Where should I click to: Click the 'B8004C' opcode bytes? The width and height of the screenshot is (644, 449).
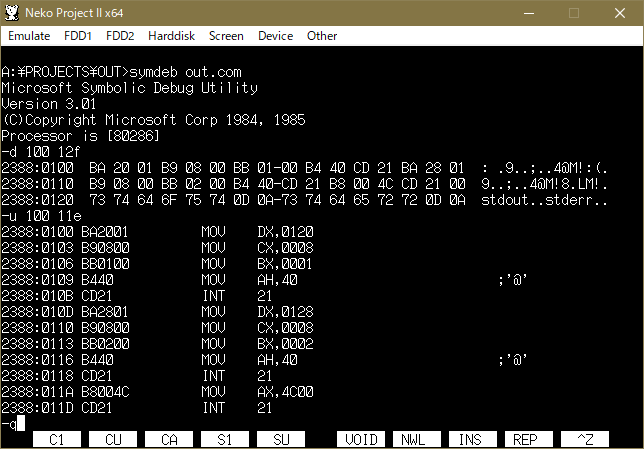point(105,392)
